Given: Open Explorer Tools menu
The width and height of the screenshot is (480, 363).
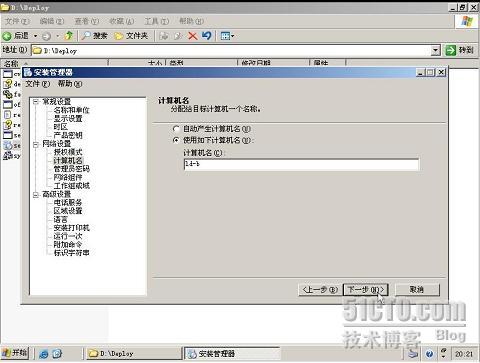Looking at the screenshot, I should [x=156, y=21].
